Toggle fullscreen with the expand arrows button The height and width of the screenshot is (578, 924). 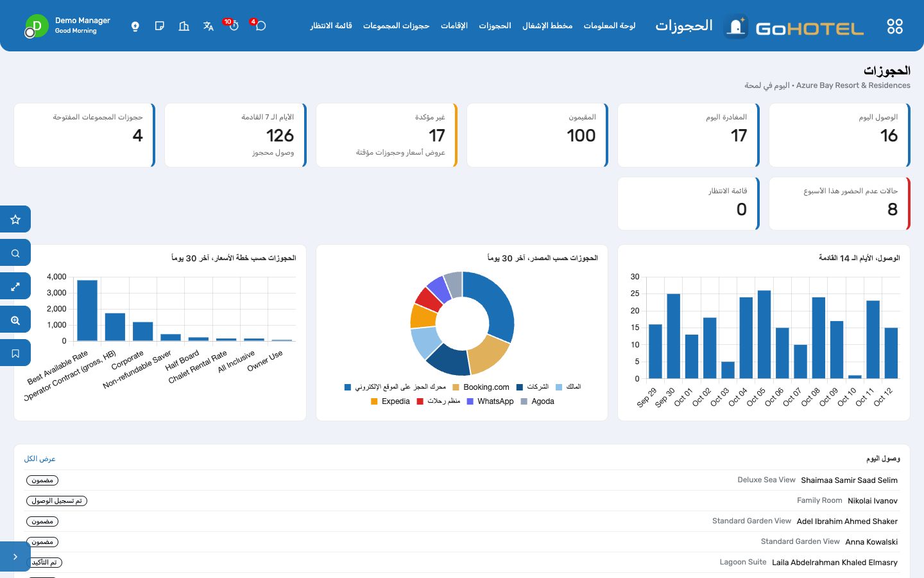[x=15, y=286]
